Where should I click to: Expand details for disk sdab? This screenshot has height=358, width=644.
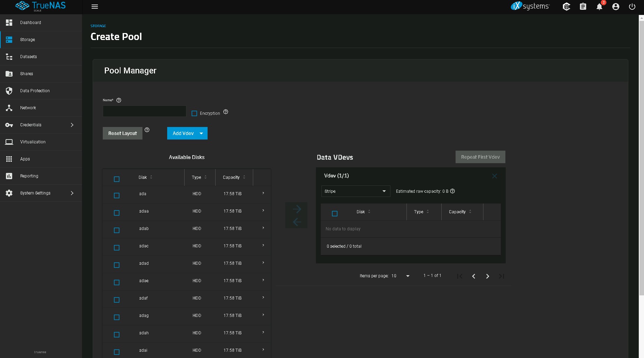263,228
